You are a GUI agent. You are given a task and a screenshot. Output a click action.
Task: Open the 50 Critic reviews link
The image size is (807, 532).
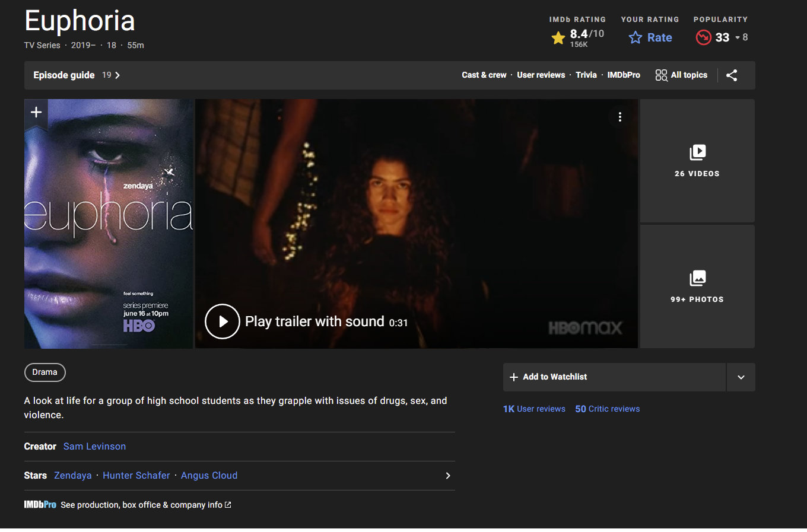tap(608, 409)
